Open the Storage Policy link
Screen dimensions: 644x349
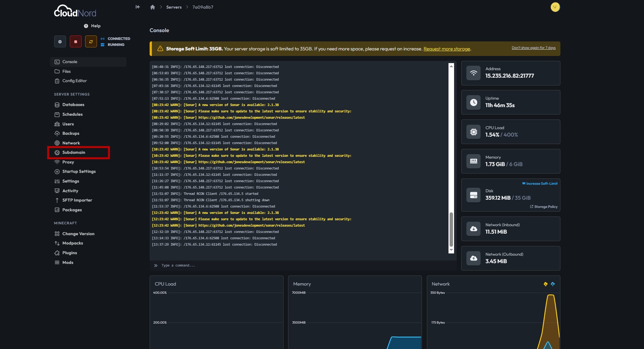545,207
